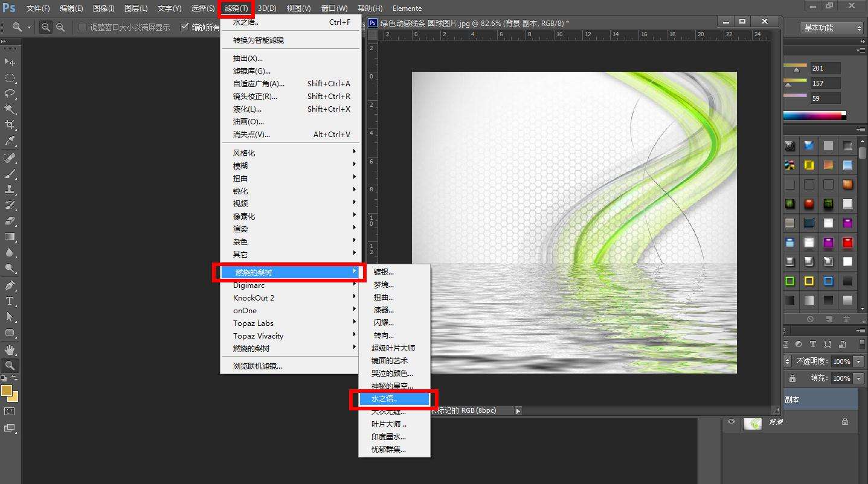
Task: Hide the 背景 layer with eye icon
Action: pyautogui.click(x=731, y=422)
